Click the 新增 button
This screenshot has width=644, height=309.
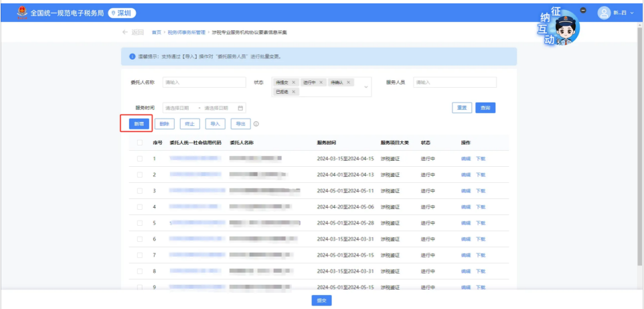click(x=139, y=124)
